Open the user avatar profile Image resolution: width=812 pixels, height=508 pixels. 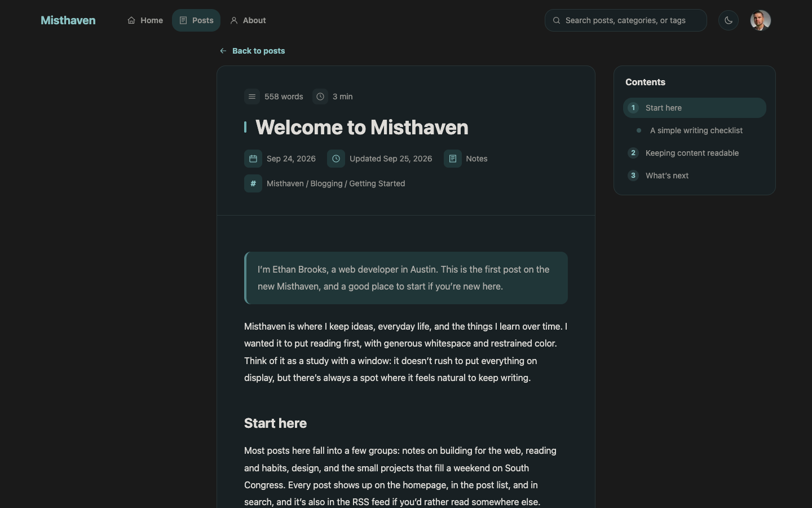[760, 20]
